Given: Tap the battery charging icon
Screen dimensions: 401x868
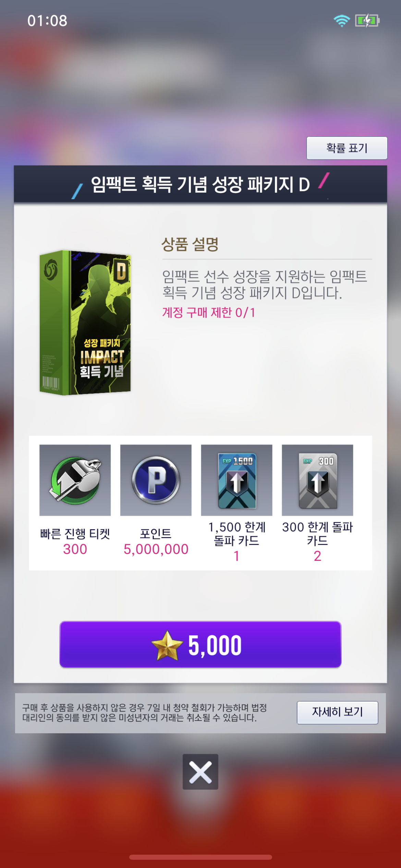Looking at the screenshot, I should point(367,21).
